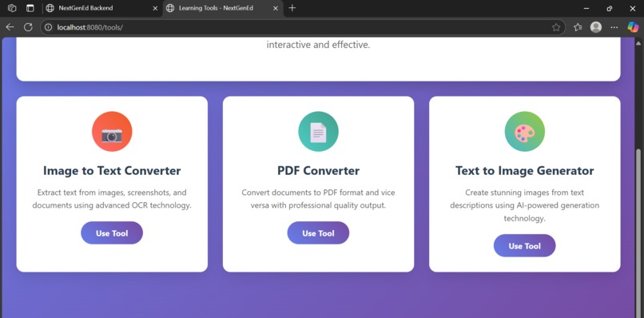Viewport: 644px width, 318px height.
Task: Close the Learning Tools - NextGenEd tab
Action: [x=276, y=8]
